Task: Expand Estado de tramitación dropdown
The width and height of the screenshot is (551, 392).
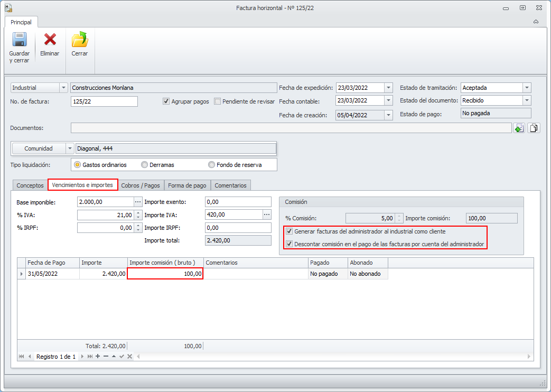Action: tap(527, 88)
